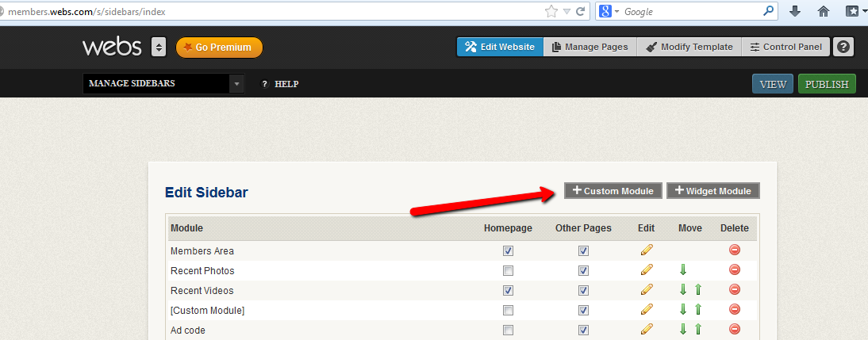Expand the Manage Sidebars dropdown

pos(236,84)
